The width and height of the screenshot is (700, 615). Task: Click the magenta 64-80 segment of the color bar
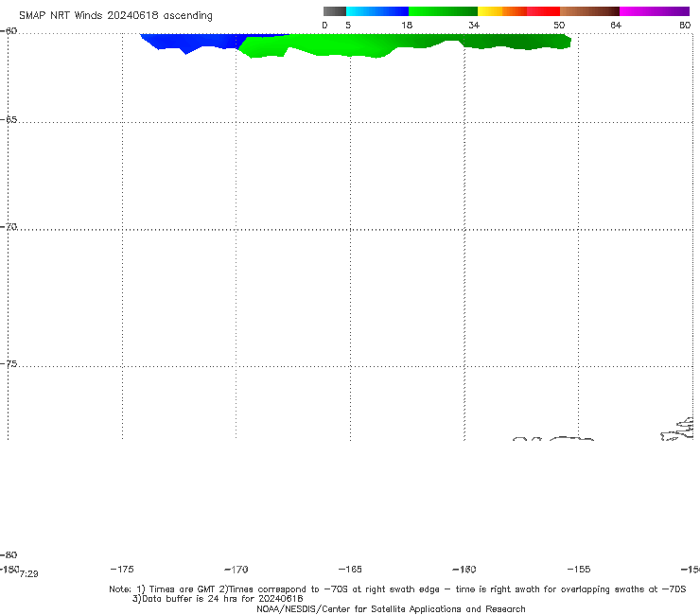[x=655, y=11]
